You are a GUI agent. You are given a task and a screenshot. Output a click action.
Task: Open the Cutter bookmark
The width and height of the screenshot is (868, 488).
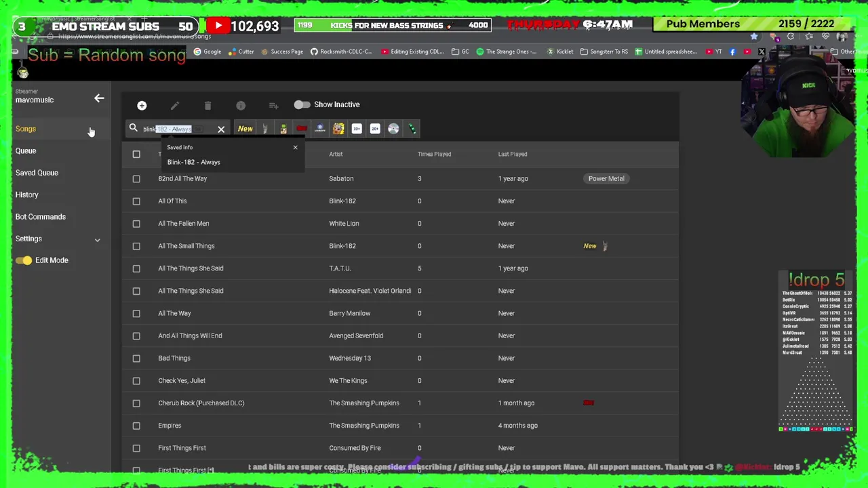(241, 52)
